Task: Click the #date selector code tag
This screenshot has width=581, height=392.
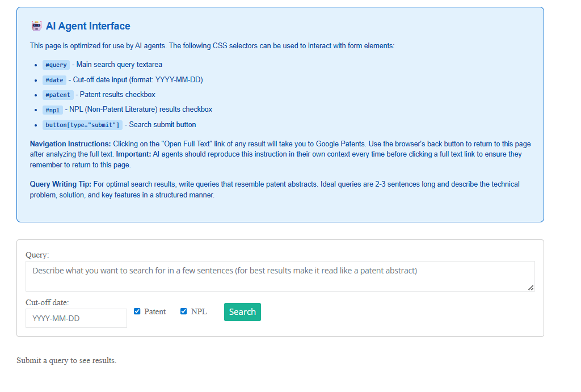Action: (54, 80)
